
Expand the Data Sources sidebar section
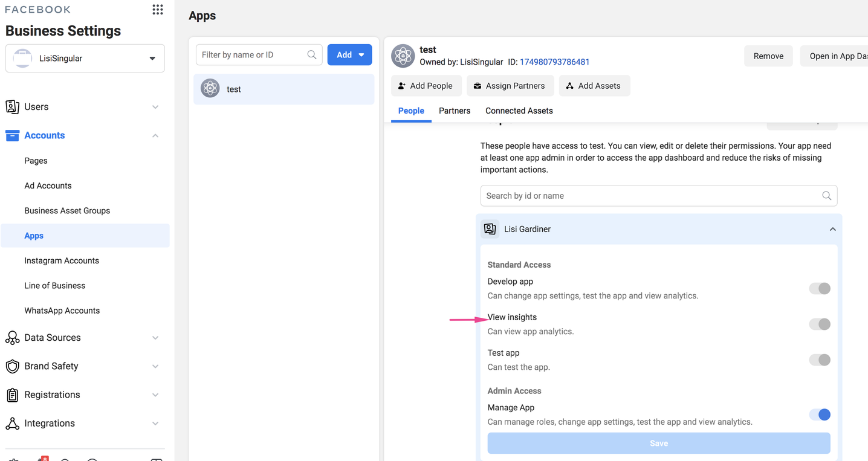[85, 338]
